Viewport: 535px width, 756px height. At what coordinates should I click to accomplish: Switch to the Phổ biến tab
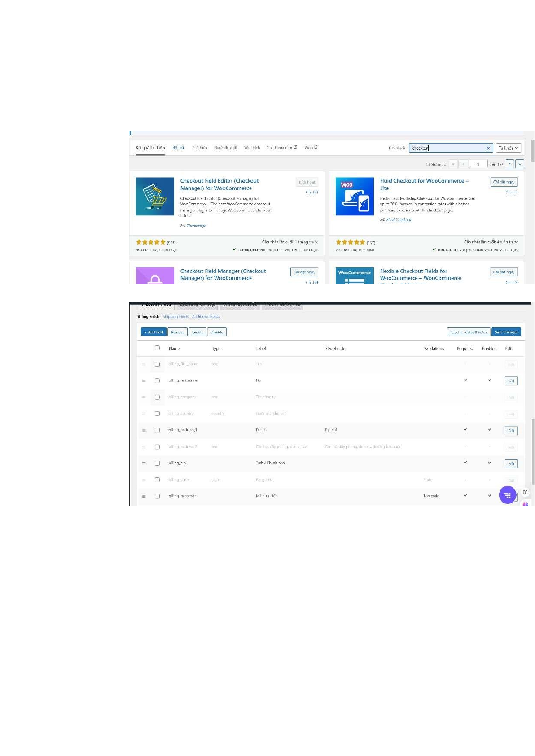coord(200,148)
